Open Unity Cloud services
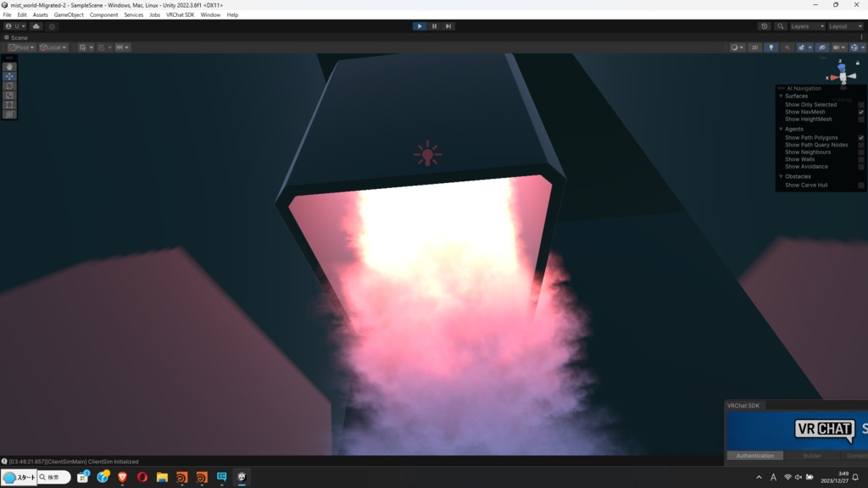 (36, 26)
